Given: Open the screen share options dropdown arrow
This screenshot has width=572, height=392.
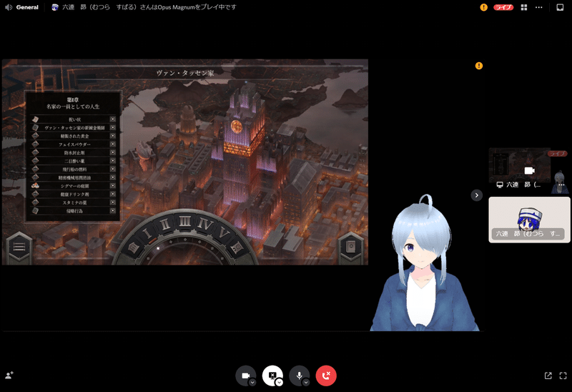Looking at the screenshot, I should [279, 382].
